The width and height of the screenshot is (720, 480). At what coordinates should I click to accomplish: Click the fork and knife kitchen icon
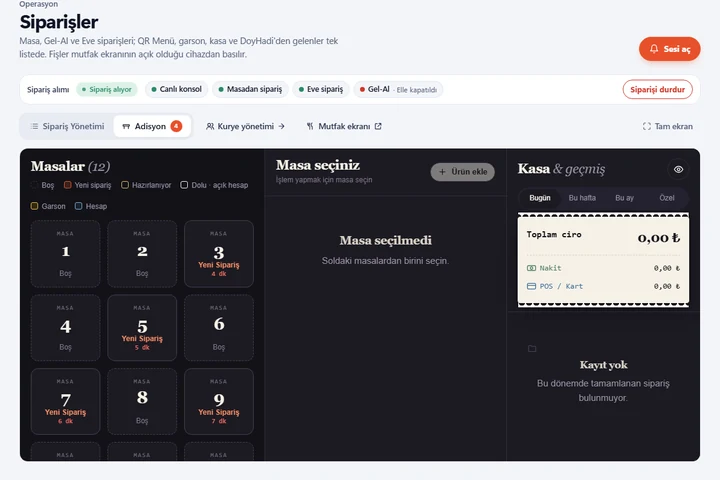(x=310, y=126)
